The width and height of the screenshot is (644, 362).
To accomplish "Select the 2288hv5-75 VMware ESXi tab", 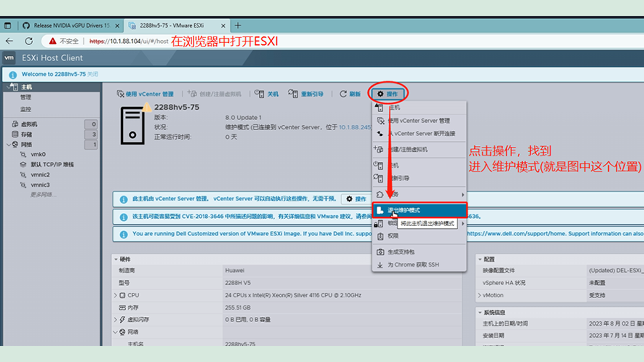I will click(177, 26).
